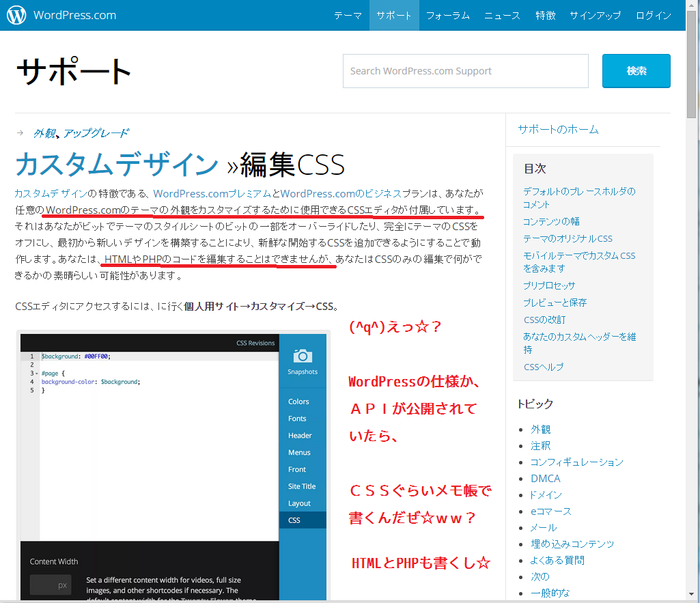Open the カスタムデザイン heading link

(117, 164)
